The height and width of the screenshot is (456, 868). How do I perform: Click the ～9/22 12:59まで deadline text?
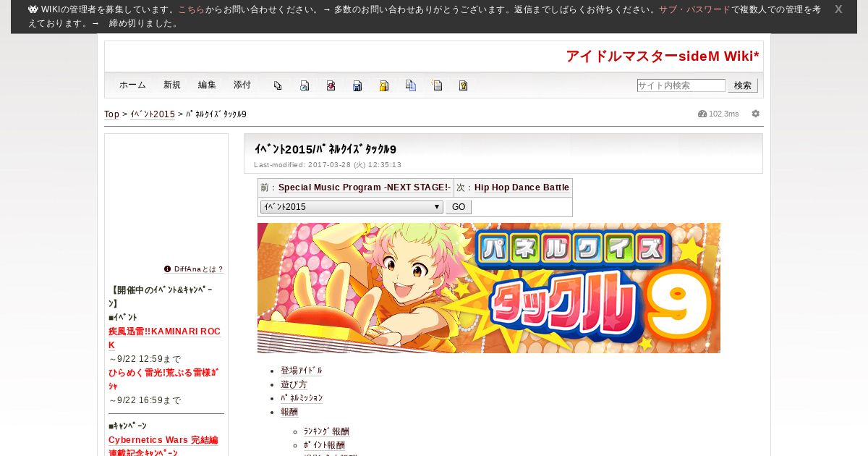[145, 359]
